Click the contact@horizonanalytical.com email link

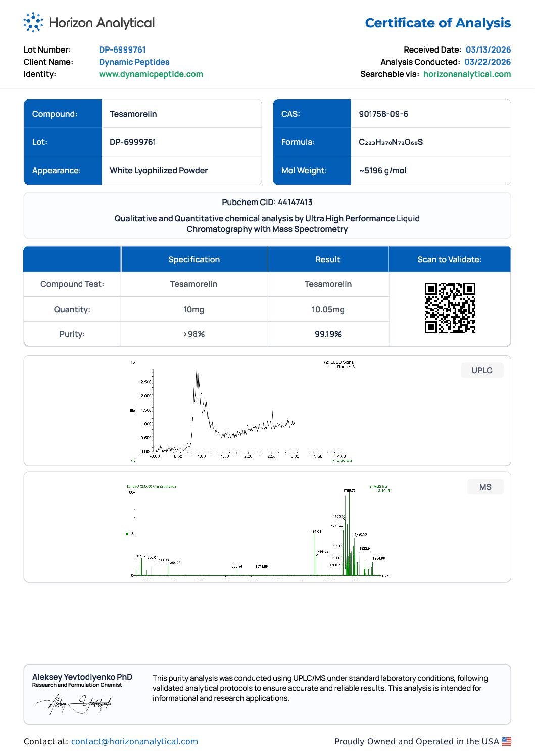[134, 741]
